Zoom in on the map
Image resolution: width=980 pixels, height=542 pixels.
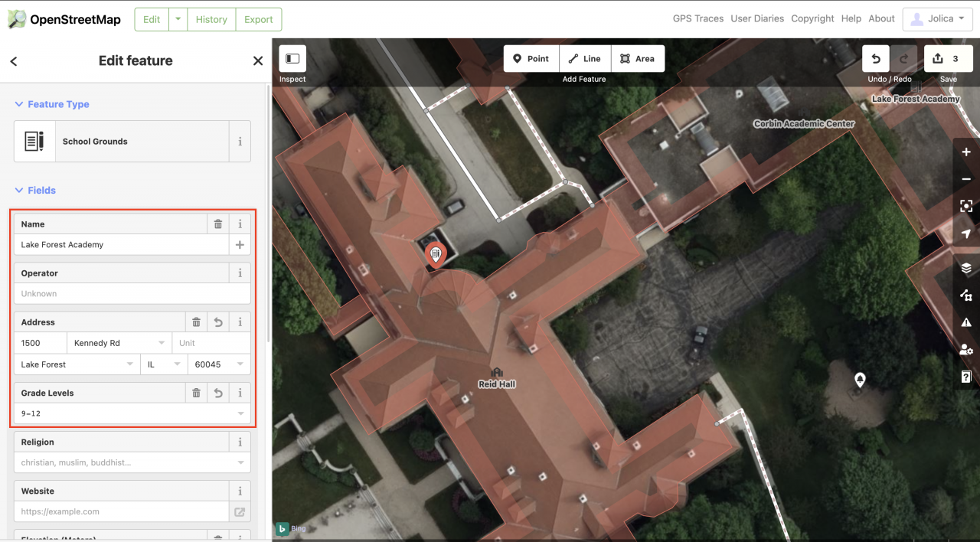point(966,152)
